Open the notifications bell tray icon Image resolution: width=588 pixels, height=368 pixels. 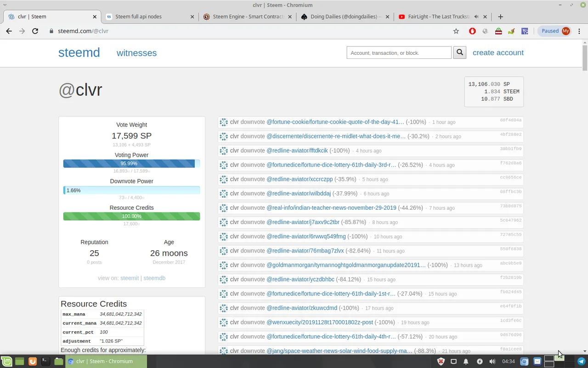(466, 362)
